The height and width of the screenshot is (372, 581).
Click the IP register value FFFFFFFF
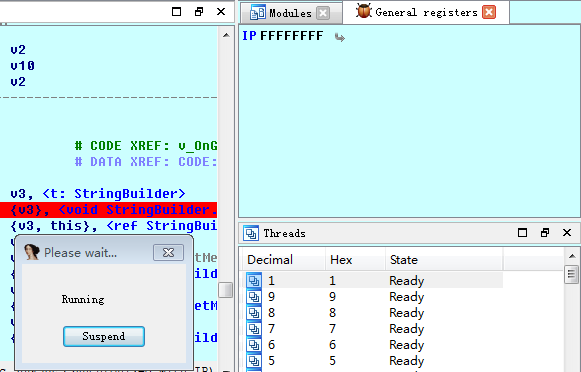point(291,36)
